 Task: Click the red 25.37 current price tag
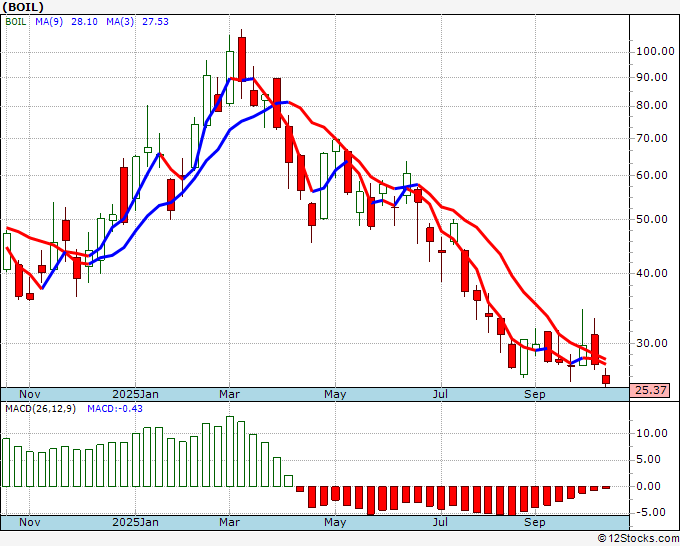[x=651, y=391]
